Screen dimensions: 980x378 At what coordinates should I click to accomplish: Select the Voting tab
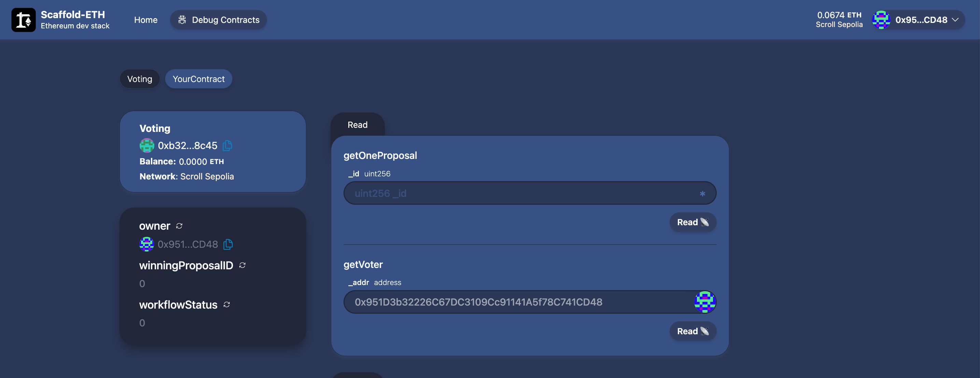pos(139,78)
